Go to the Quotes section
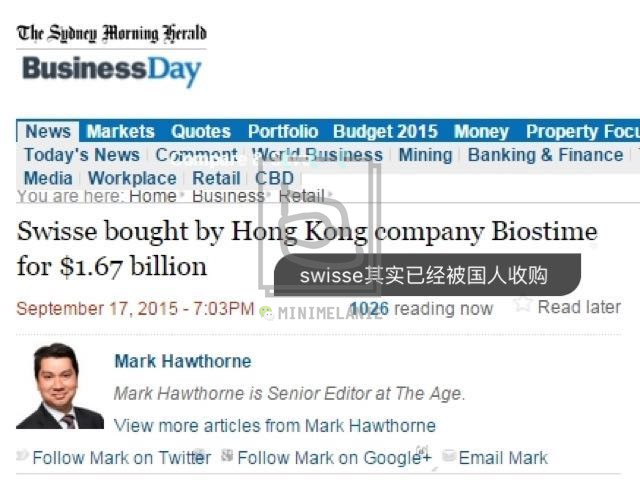This screenshot has width=640, height=492. pos(200,132)
